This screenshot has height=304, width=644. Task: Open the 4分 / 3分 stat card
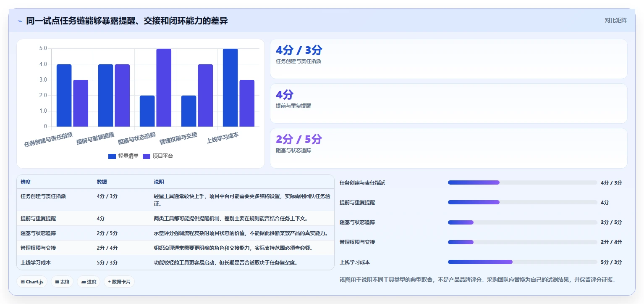[x=448, y=59]
